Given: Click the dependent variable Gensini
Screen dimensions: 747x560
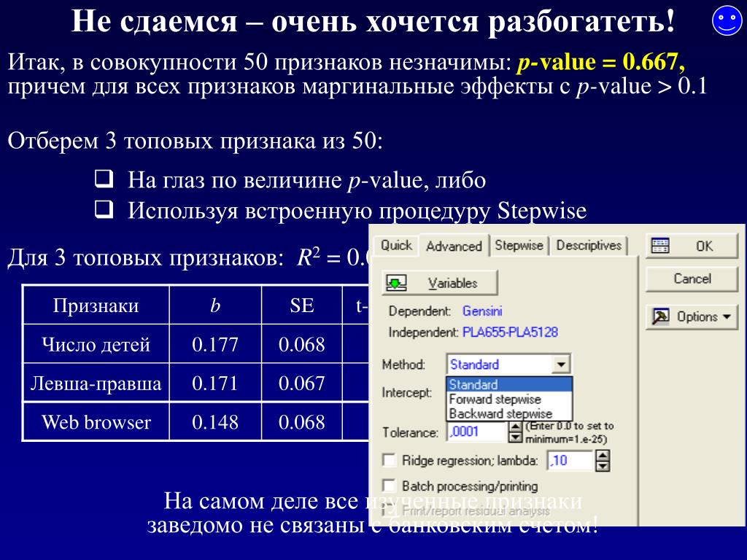Looking at the screenshot, I should click(482, 311).
